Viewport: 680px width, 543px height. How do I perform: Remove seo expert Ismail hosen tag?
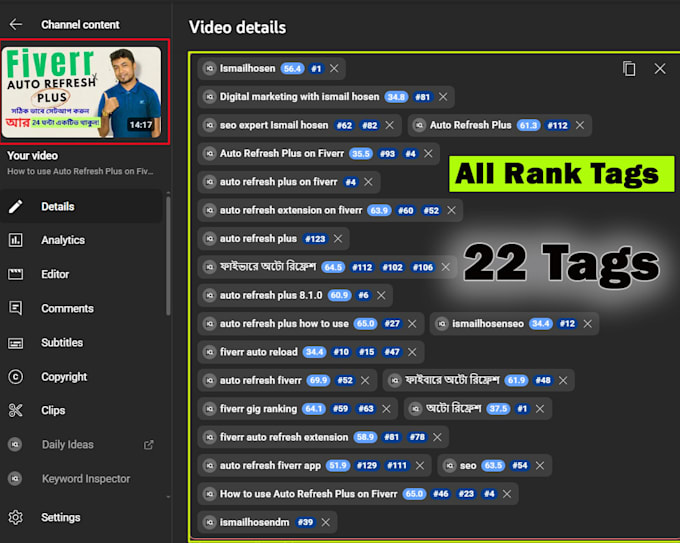[389, 125]
